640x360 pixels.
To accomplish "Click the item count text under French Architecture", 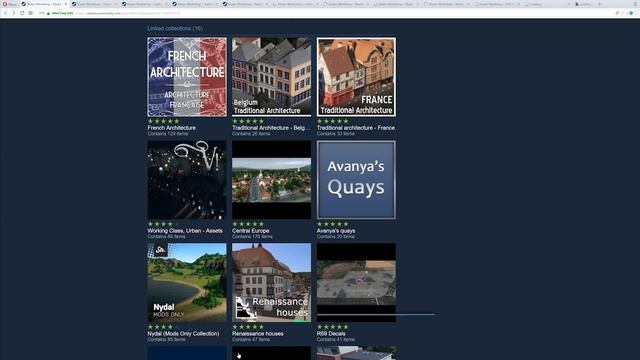I will point(168,133).
